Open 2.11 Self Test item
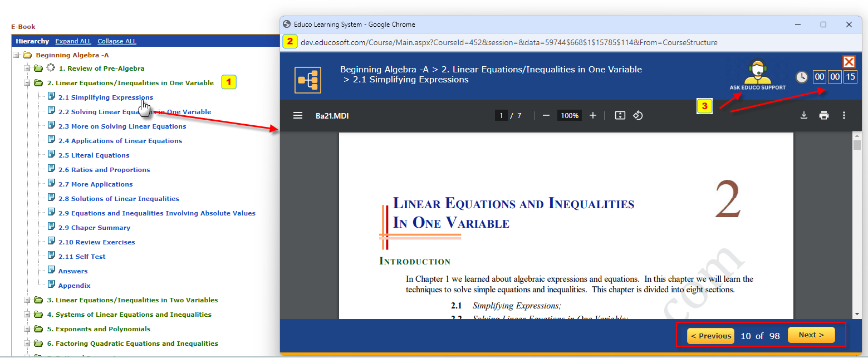 click(82, 257)
